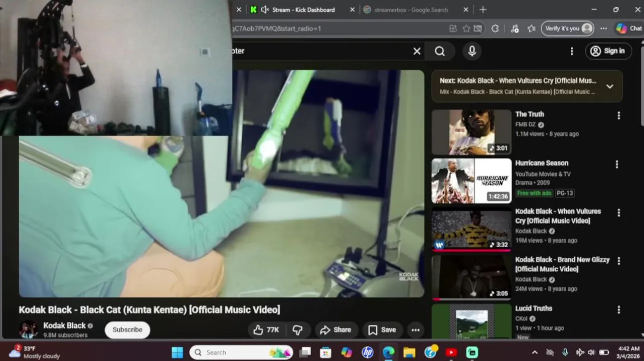Switch to streamerbox Google Search tab
This screenshot has width=644, height=361.
point(411,10)
